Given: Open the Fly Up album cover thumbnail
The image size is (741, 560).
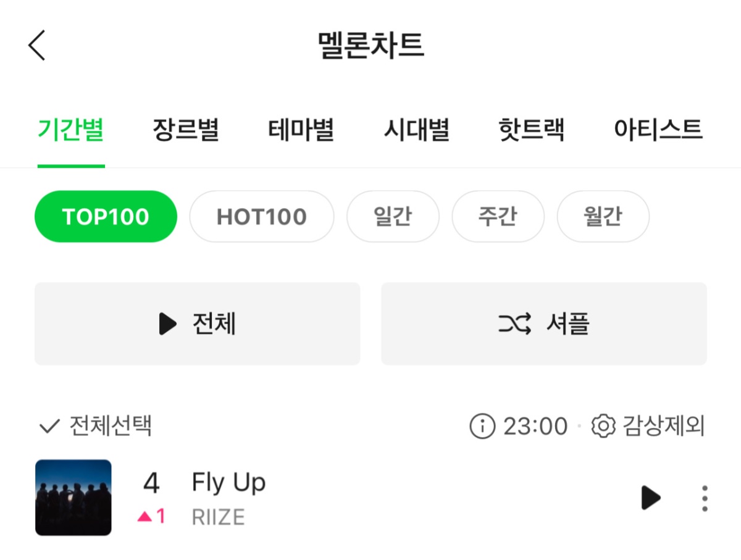Looking at the screenshot, I should coord(73,498).
